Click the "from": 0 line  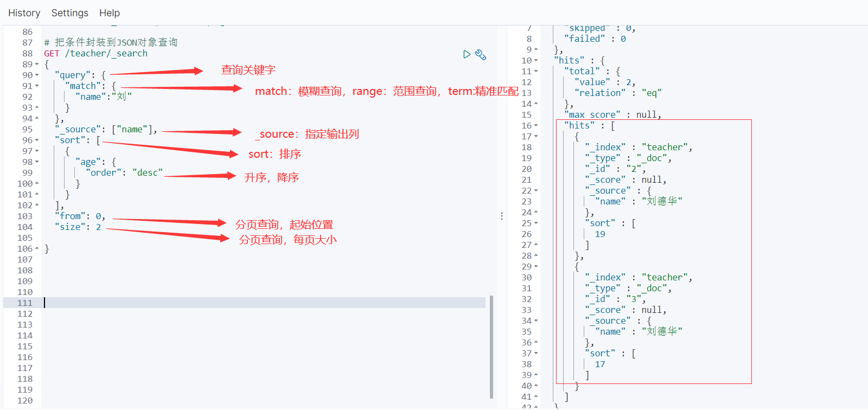pos(80,216)
